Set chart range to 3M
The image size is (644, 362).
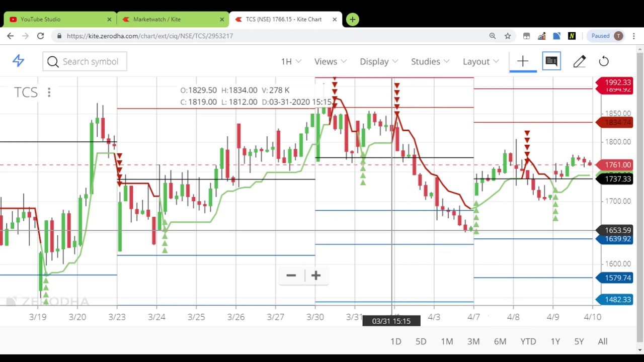473,341
